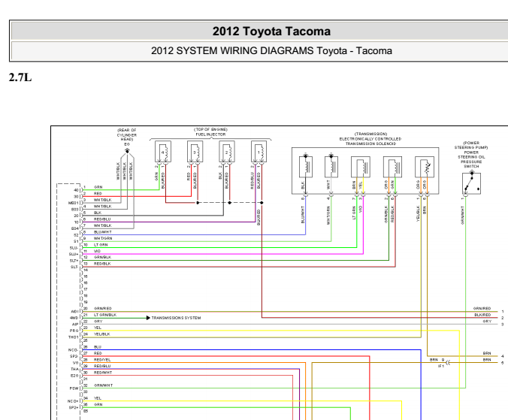508x420 pixels.
Task: Click the "IF1" connector label
Action: (441, 366)
